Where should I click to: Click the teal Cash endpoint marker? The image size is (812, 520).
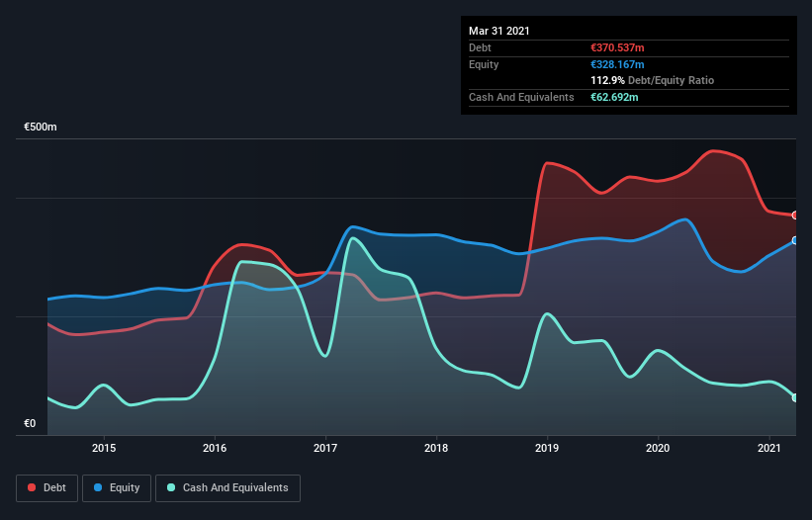click(795, 397)
